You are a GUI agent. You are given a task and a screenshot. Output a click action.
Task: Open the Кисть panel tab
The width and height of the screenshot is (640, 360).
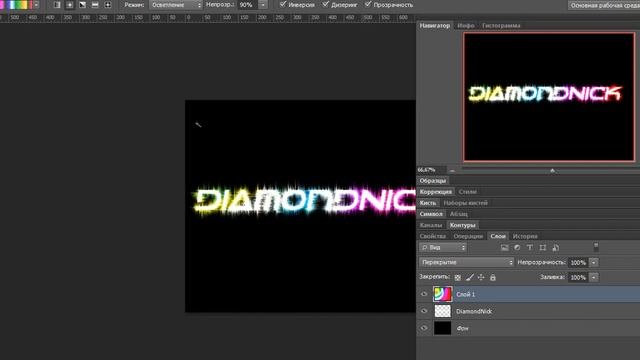pos(428,202)
